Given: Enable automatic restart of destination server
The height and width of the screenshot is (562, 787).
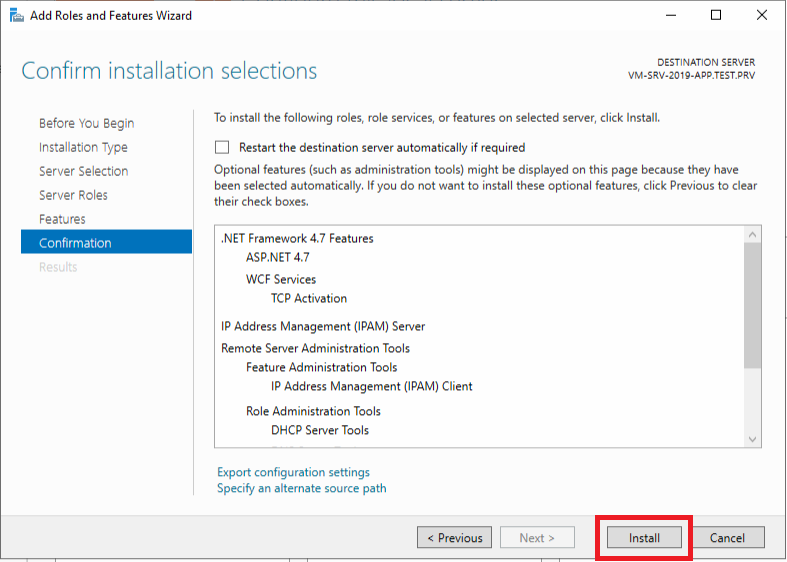Looking at the screenshot, I should (222, 148).
